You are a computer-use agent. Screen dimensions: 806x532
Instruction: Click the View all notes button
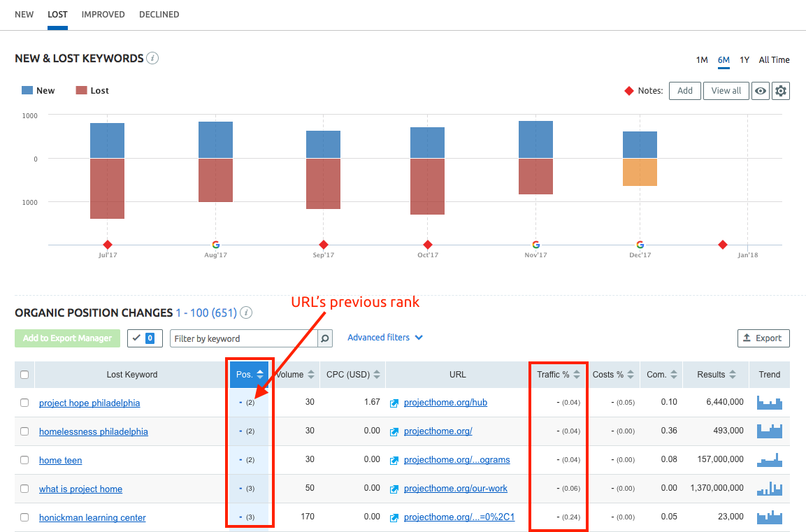(x=726, y=91)
